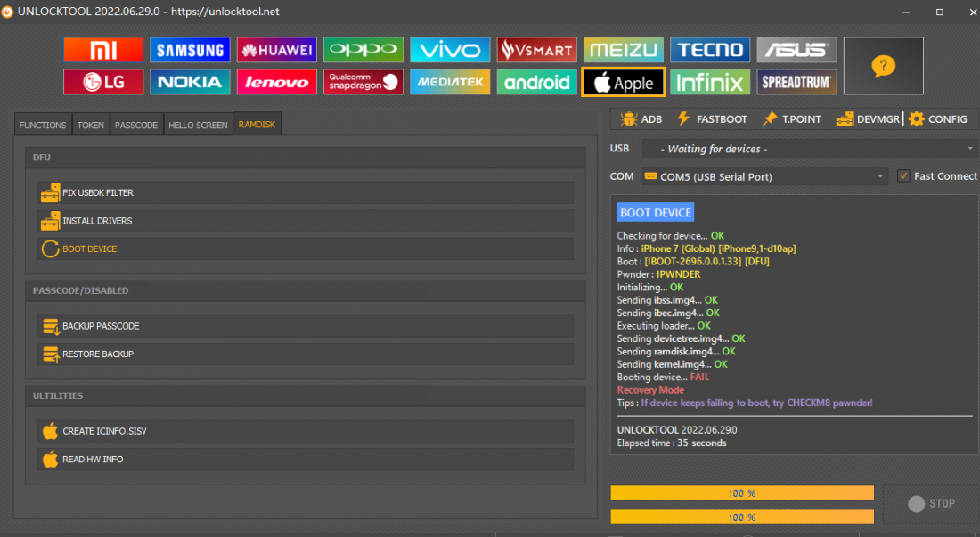Viewport: 980px width, 537px height.
Task: Pick the Vivo brand tile
Action: click(450, 50)
